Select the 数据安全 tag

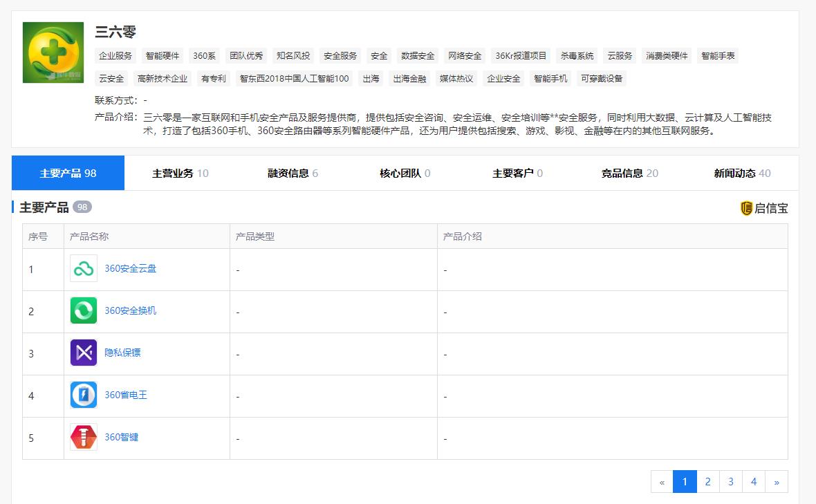pos(416,55)
